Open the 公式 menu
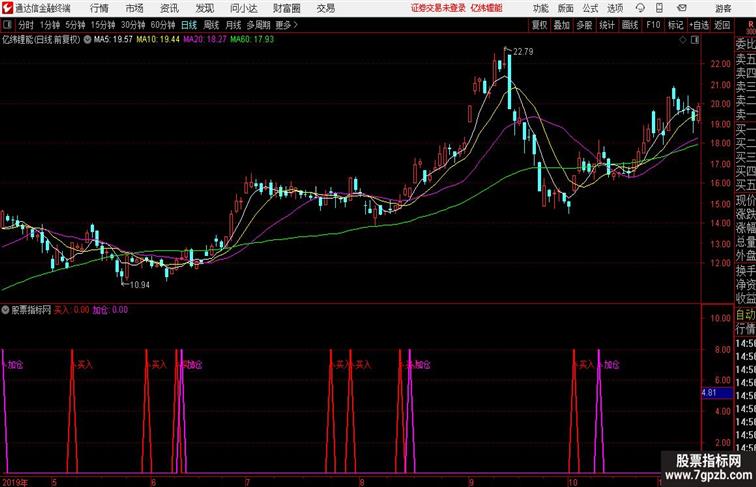Screen dimensions: 756x487 tap(590, 8)
